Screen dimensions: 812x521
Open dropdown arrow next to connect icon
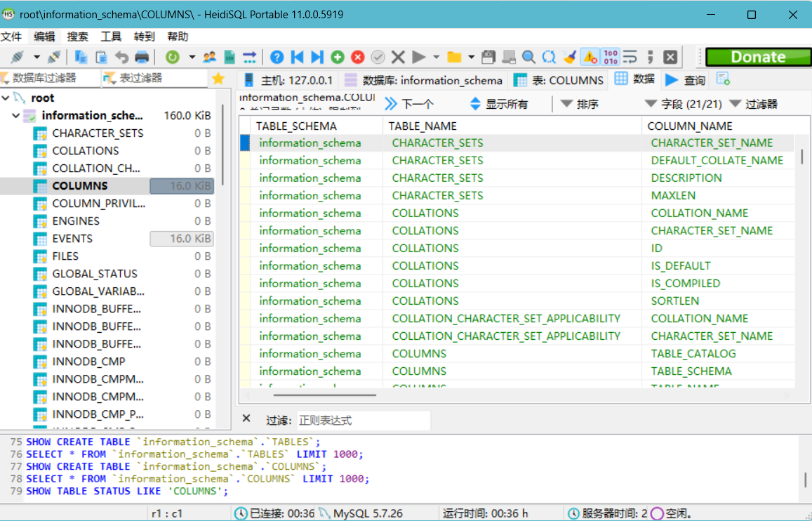[36, 56]
